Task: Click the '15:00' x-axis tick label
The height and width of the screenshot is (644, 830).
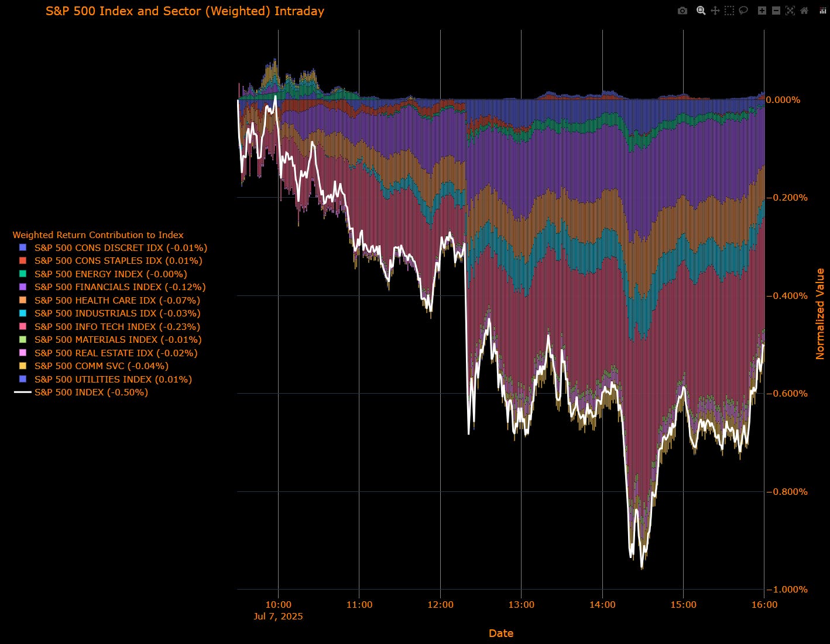Action: pos(683,604)
